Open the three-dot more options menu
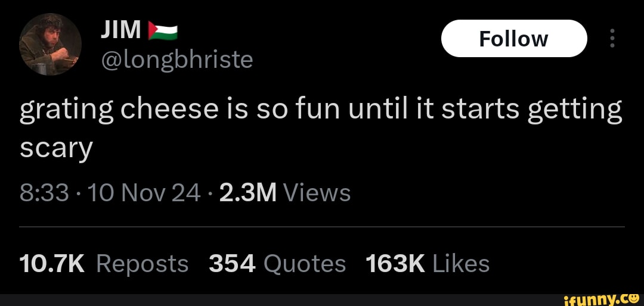Viewport: 644px width, 306px height. coord(612,39)
